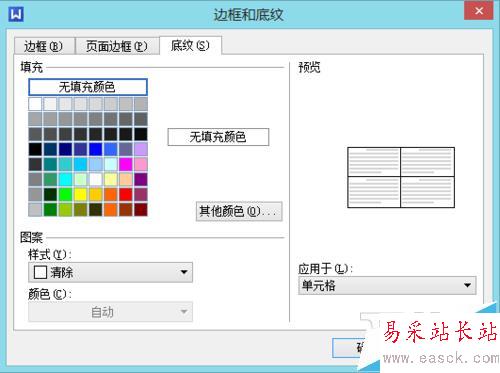This screenshot has width=500, height=373.
Task: Pick the gold fill swatch
Action: point(95,195)
